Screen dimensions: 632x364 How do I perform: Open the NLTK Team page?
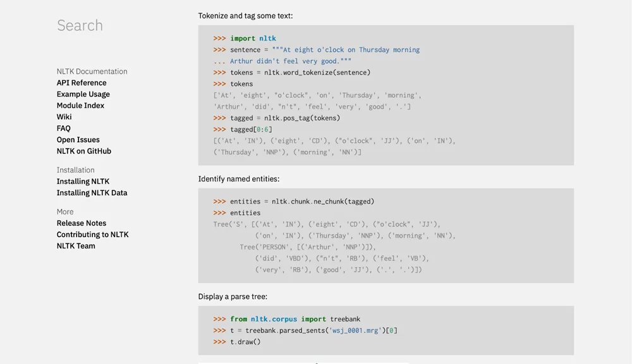(x=76, y=246)
